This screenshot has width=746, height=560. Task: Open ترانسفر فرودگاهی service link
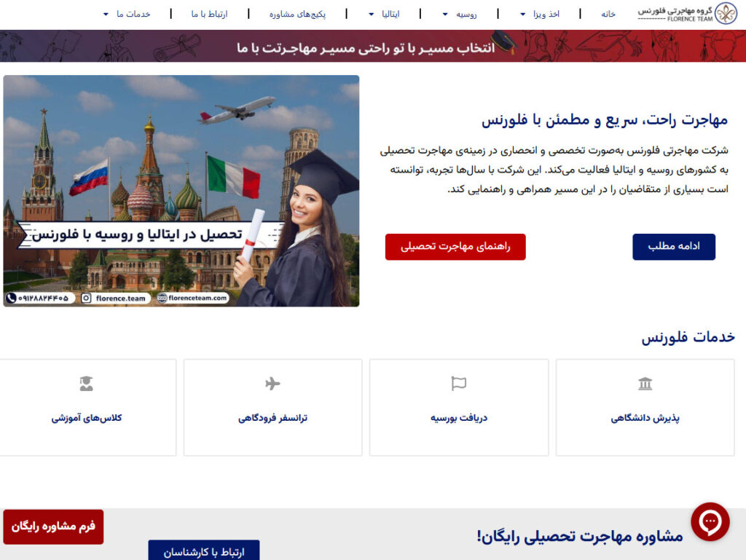[x=272, y=418]
